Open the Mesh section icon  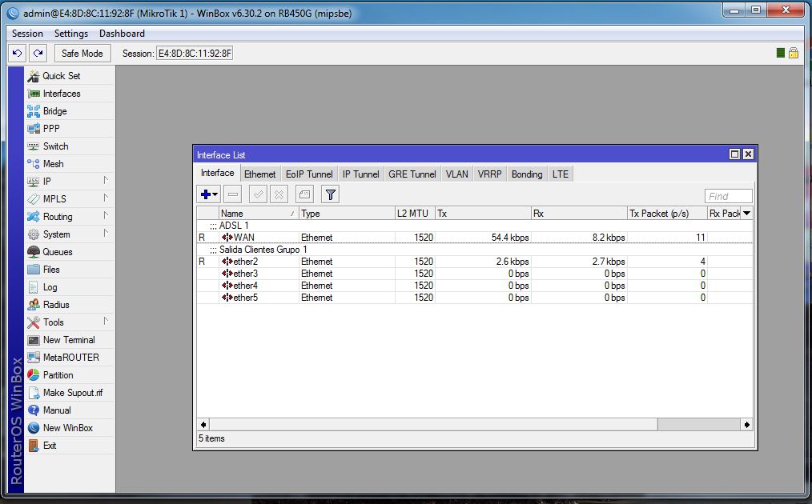34,164
